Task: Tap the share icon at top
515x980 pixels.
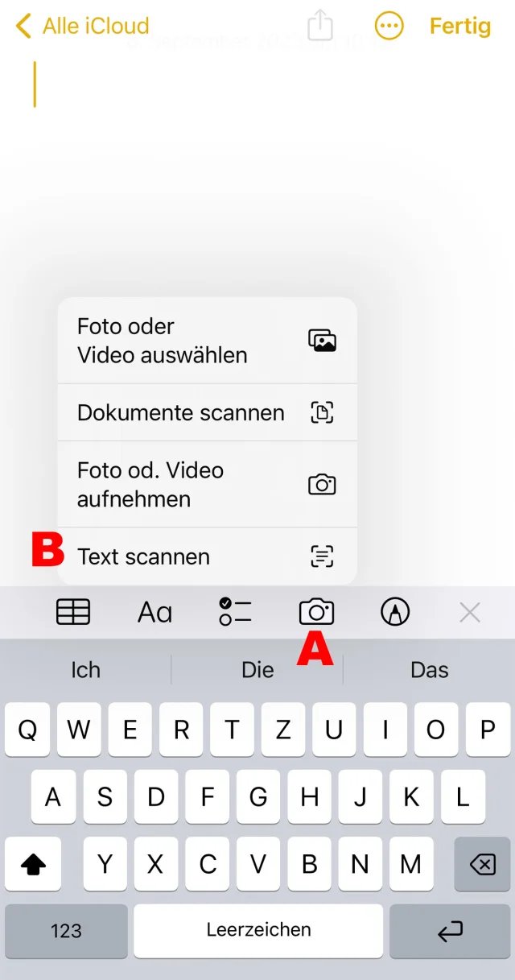Action: pyautogui.click(x=320, y=25)
